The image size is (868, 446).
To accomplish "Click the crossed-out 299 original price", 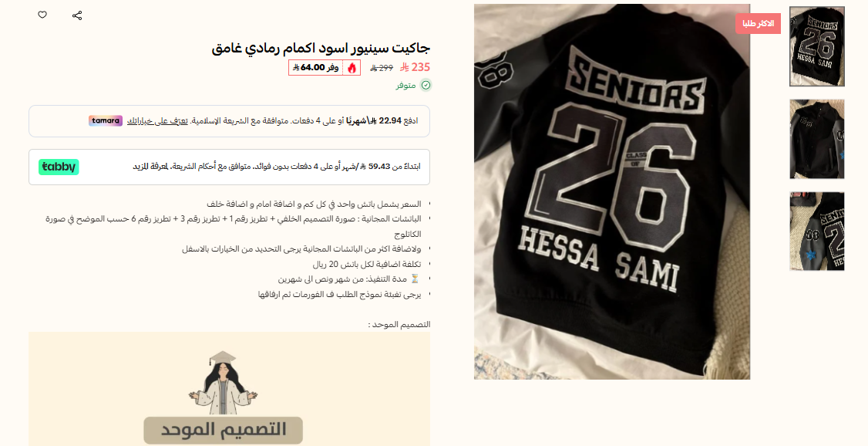I will pyautogui.click(x=382, y=68).
